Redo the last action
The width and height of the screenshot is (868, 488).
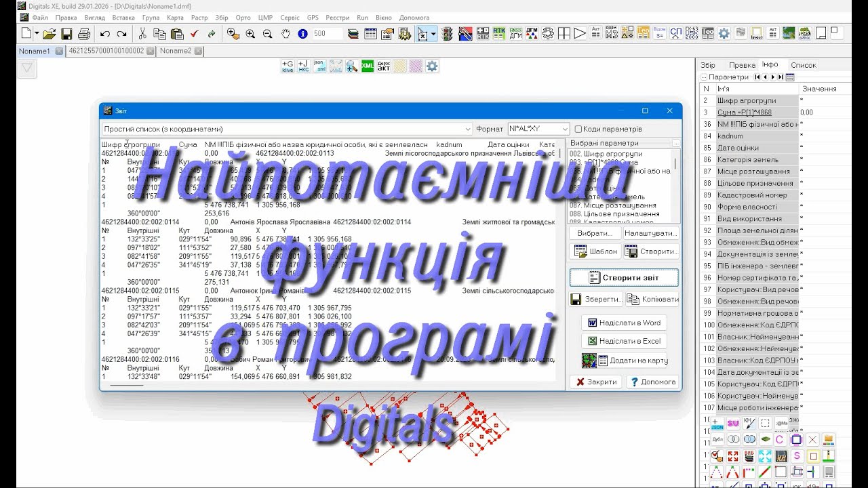pos(122,33)
